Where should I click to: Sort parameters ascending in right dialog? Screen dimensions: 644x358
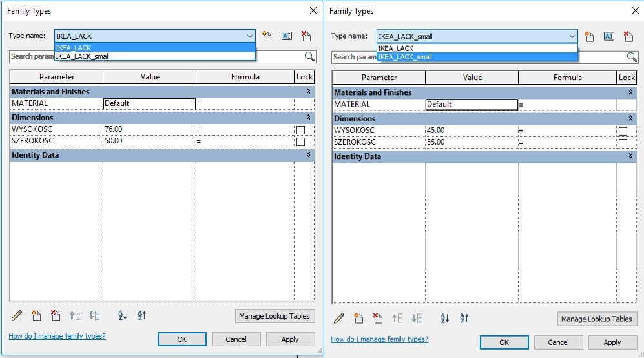pyautogui.click(x=445, y=318)
